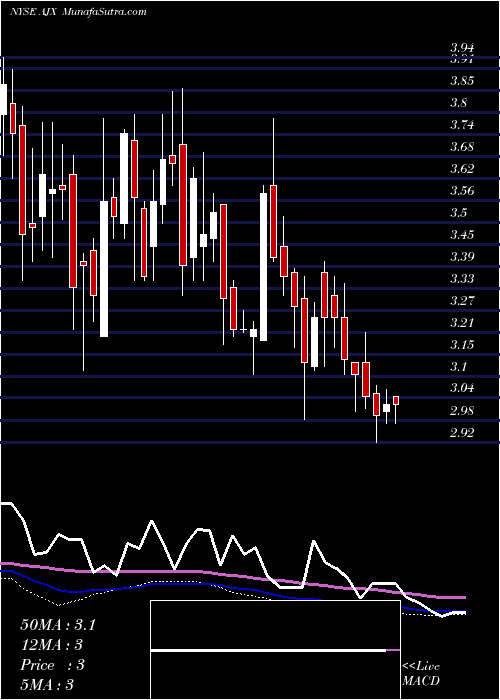Screen dimensions: 500x700
Task: Click the 3.39 price axis label
Action: [x=462, y=257]
